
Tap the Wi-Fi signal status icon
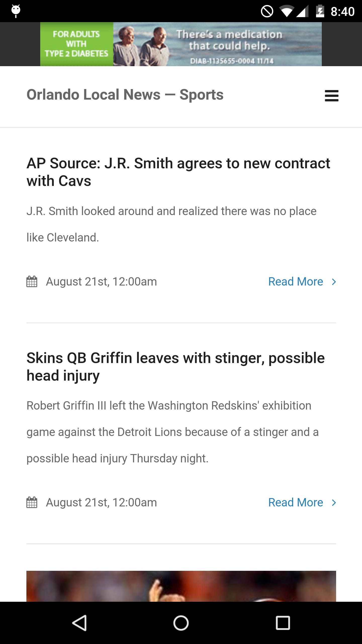point(286,11)
